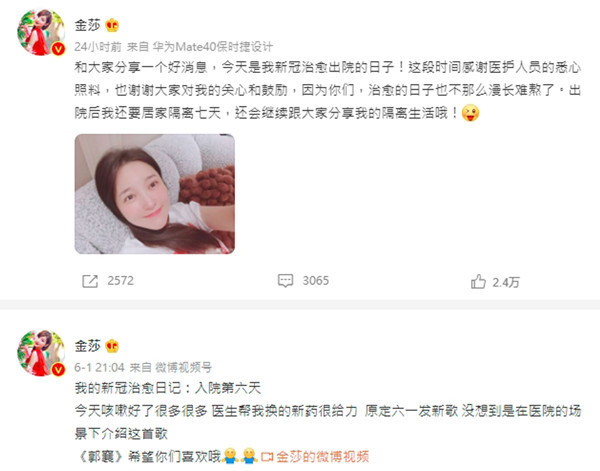Screen dimensions: 600x471
Task: Click the V verified badge on second avatar
Action: [x=58, y=370]
